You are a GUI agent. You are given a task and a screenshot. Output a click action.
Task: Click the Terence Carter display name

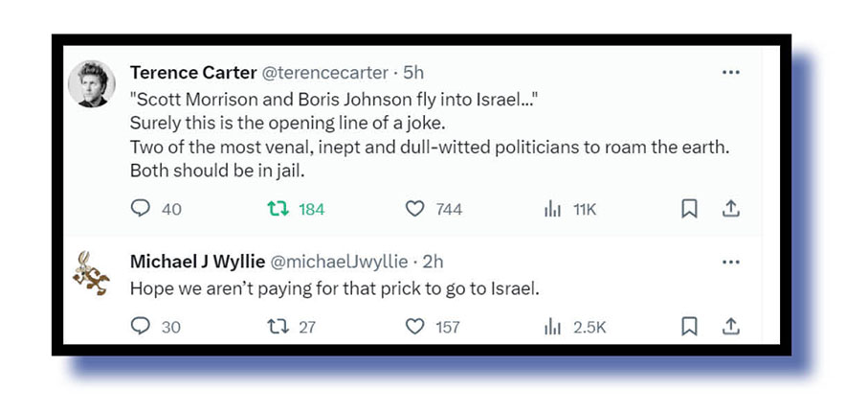pos(191,72)
